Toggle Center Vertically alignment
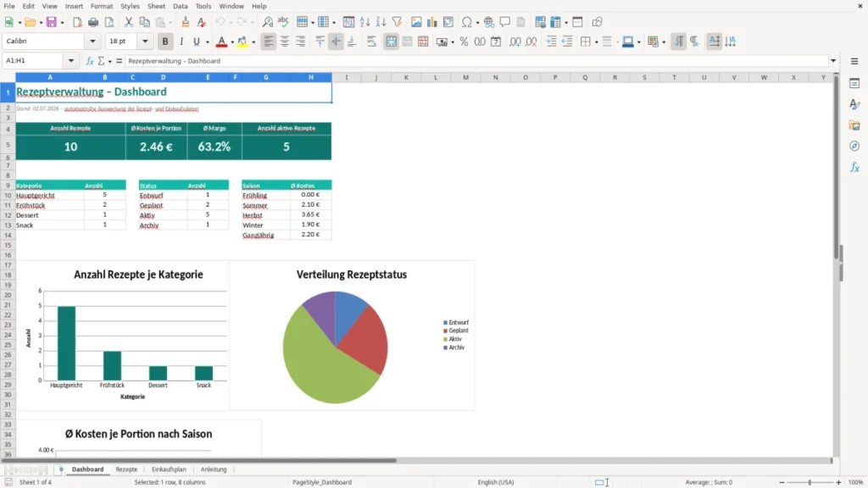The width and height of the screenshot is (868, 488). 336,42
